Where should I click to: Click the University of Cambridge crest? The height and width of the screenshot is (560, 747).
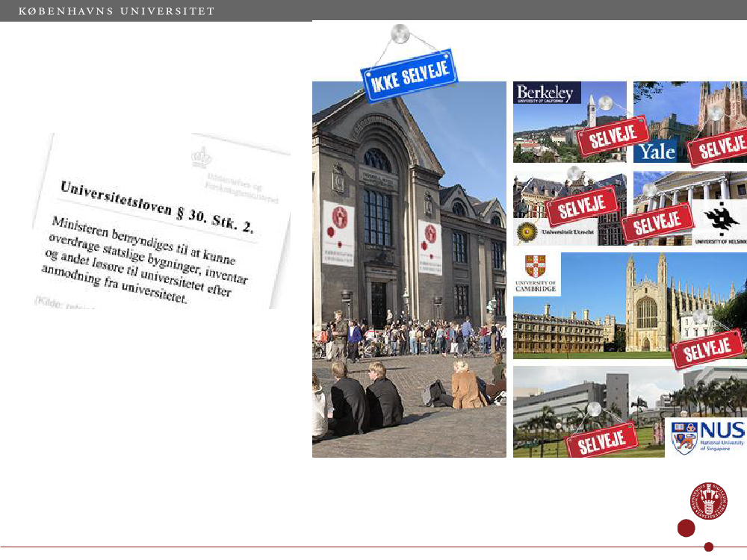(536, 267)
